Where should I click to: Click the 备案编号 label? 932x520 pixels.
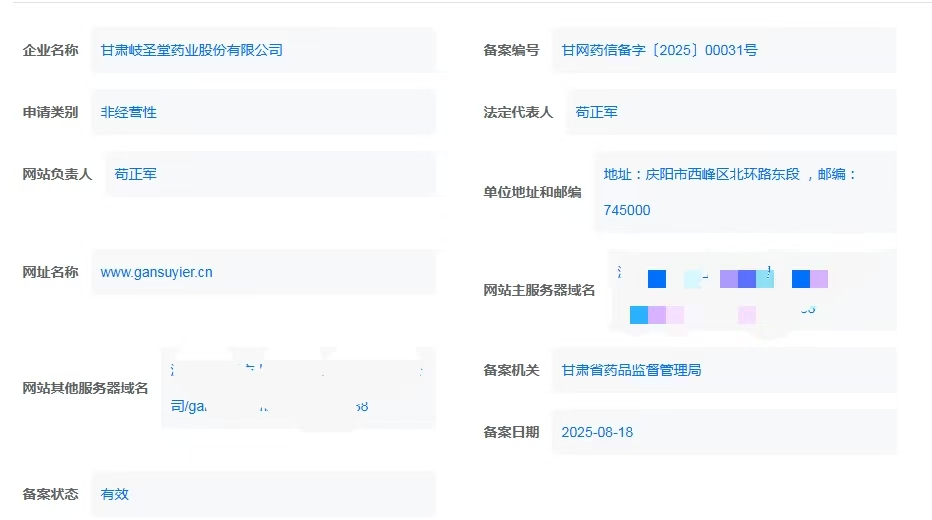coord(511,51)
